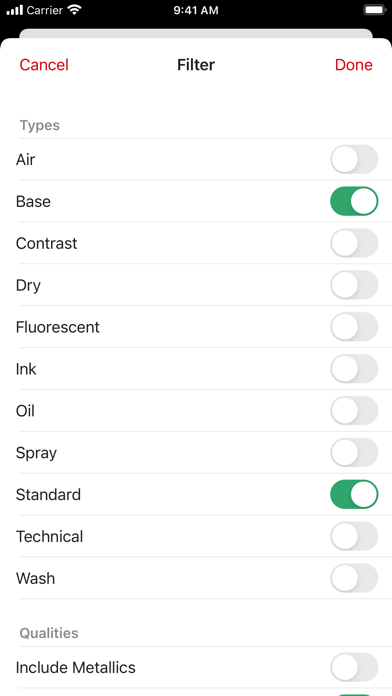This screenshot has width=392, height=696.
Task: Turn on the Spray toggle
Action: [354, 452]
